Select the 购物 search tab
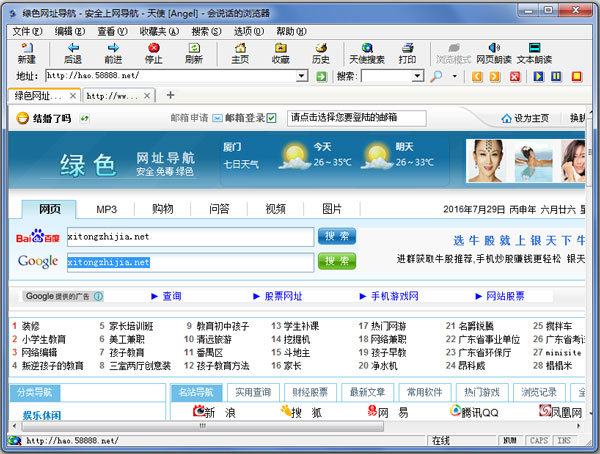The height and width of the screenshot is (454, 600). [163, 209]
